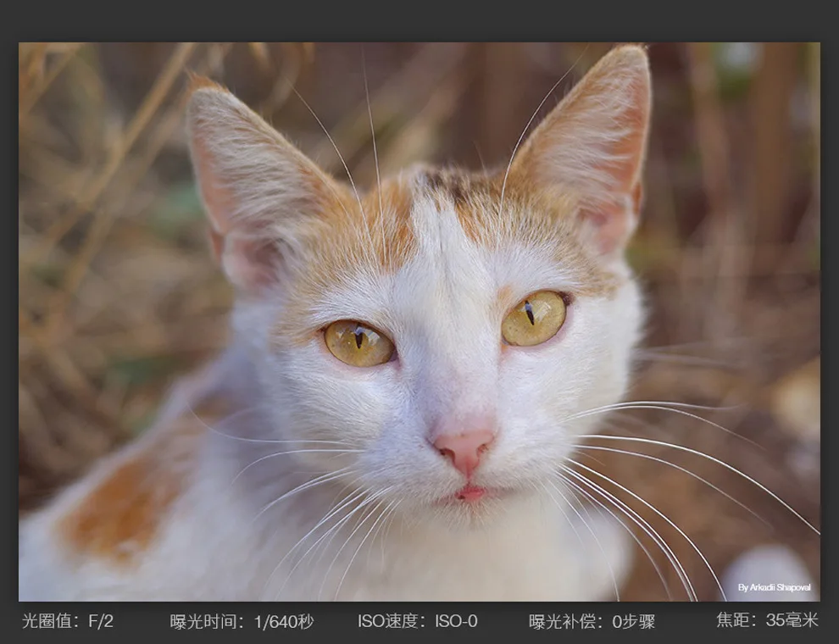Select the 曝光时间 1/640秒 exposure text
The width and height of the screenshot is (839, 644).
(242, 622)
